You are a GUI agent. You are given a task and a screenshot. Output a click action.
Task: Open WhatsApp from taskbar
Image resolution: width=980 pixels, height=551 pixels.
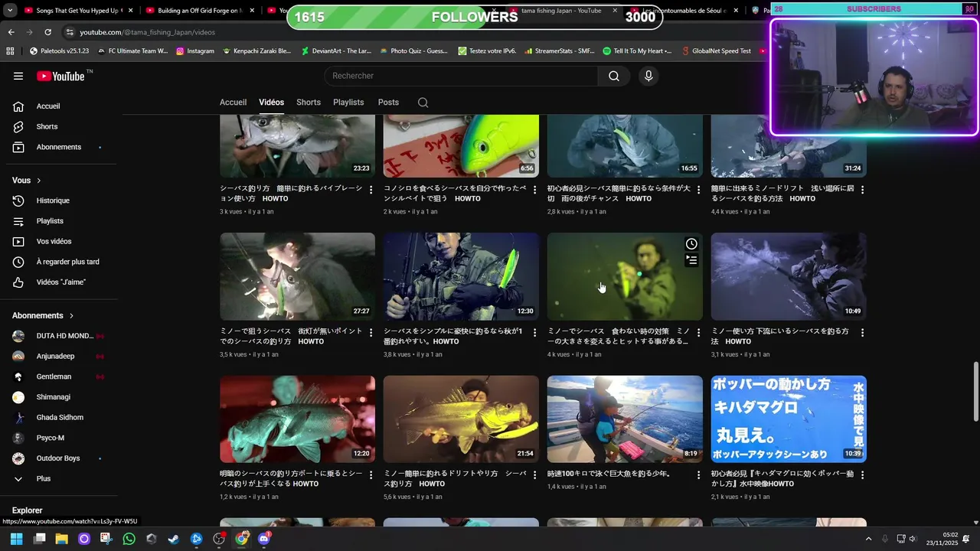(129, 539)
